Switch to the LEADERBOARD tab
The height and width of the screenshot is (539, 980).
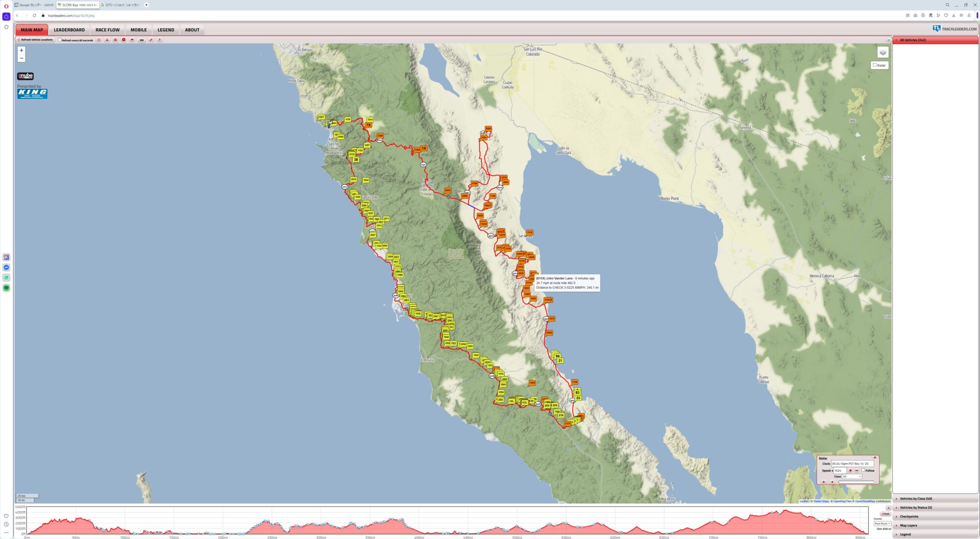tap(69, 30)
